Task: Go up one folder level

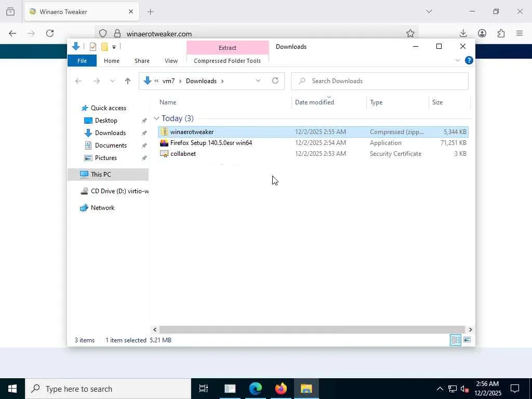Action: pyautogui.click(x=128, y=81)
